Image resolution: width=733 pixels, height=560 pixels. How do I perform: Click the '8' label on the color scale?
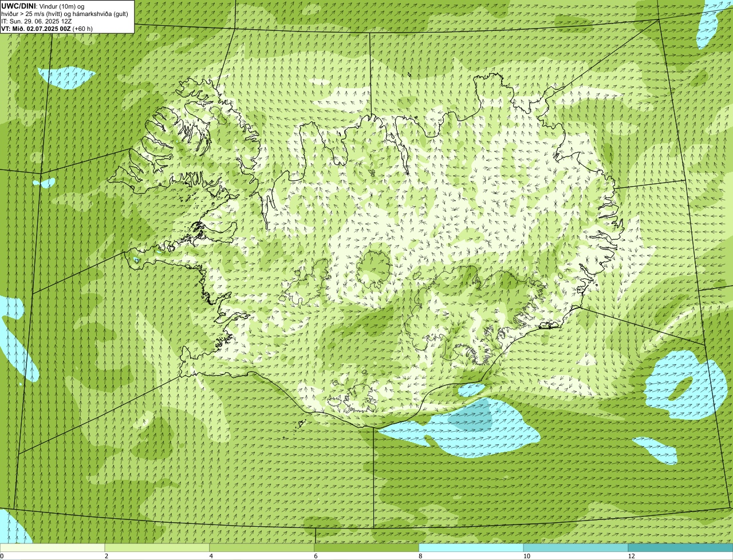pos(421,556)
